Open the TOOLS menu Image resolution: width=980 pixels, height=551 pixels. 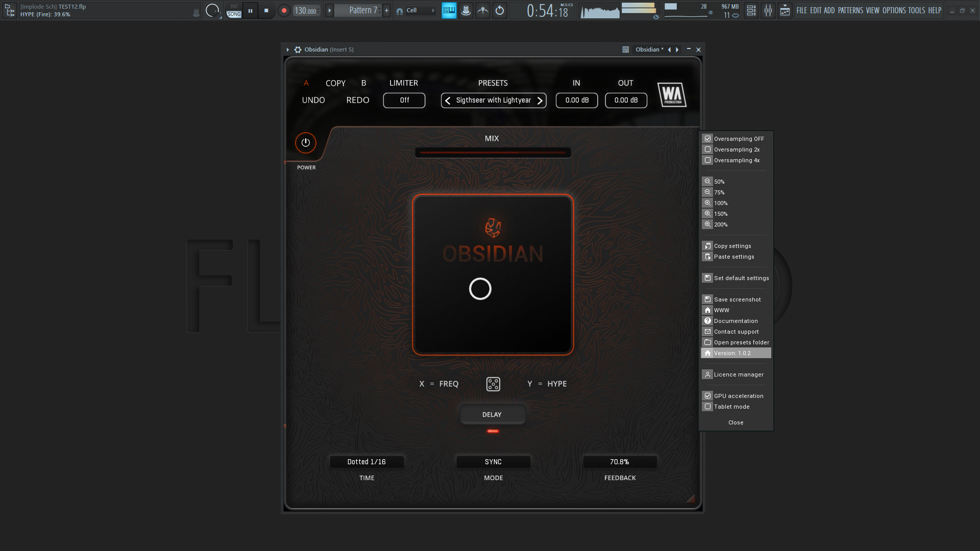pos(917,10)
